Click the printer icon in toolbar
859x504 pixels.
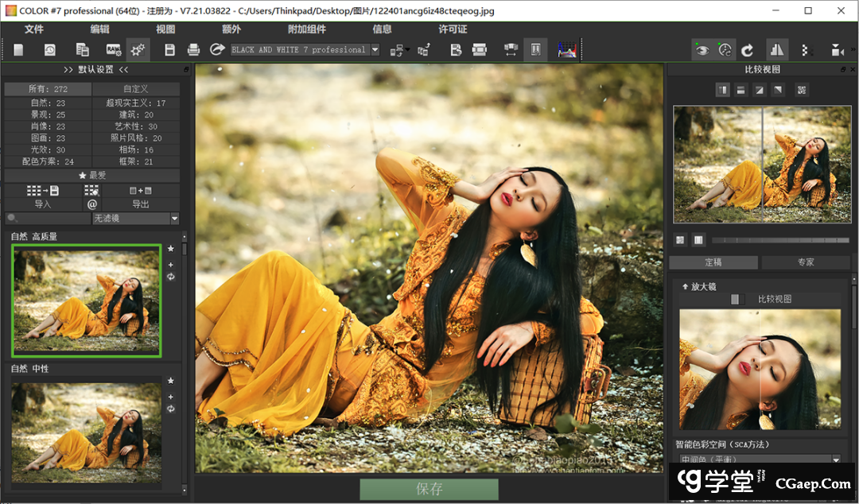point(193,50)
